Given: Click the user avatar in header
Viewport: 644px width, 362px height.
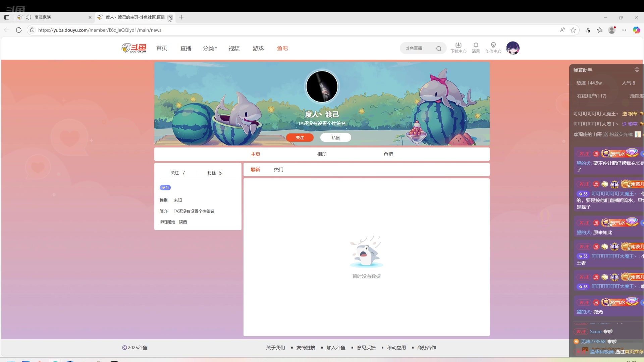Looking at the screenshot, I should pyautogui.click(x=513, y=48).
